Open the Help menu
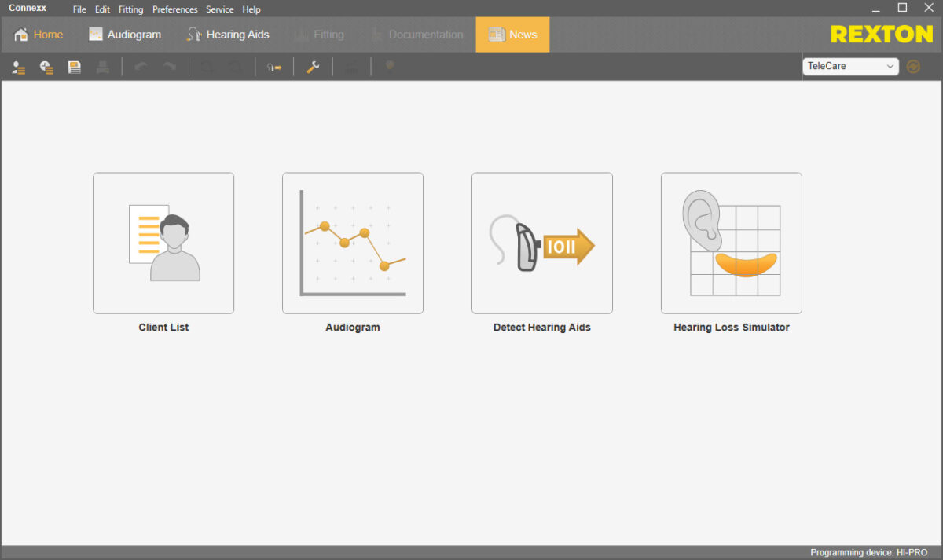Screen dimensions: 943x560 [251, 9]
